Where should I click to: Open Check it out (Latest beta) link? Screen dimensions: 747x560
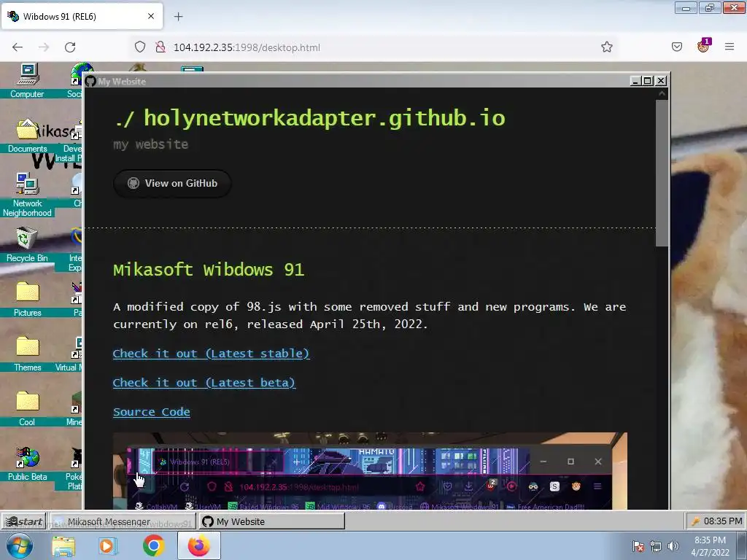click(x=204, y=383)
